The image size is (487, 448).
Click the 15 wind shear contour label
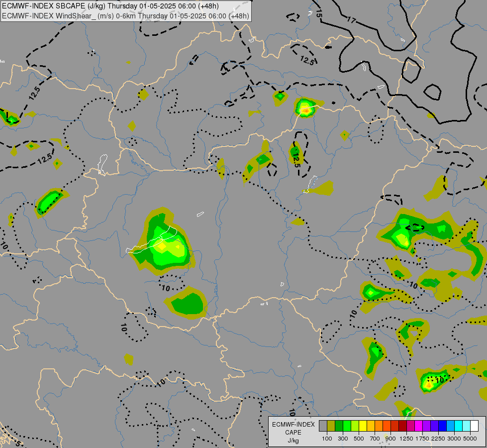319,13
